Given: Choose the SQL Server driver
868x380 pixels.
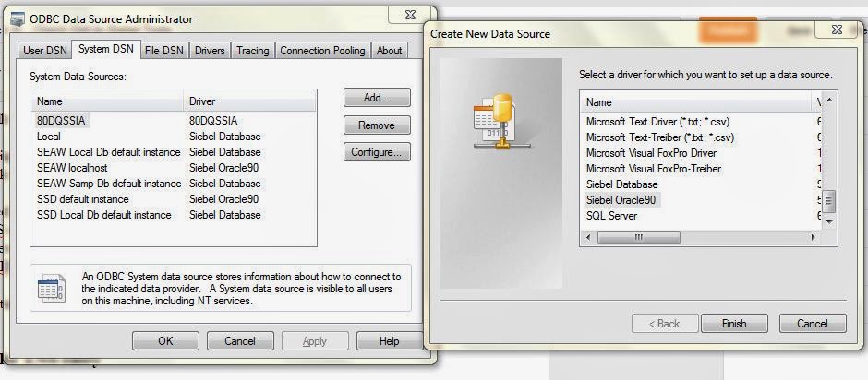Looking at the screenshot, I should point(611,216).
